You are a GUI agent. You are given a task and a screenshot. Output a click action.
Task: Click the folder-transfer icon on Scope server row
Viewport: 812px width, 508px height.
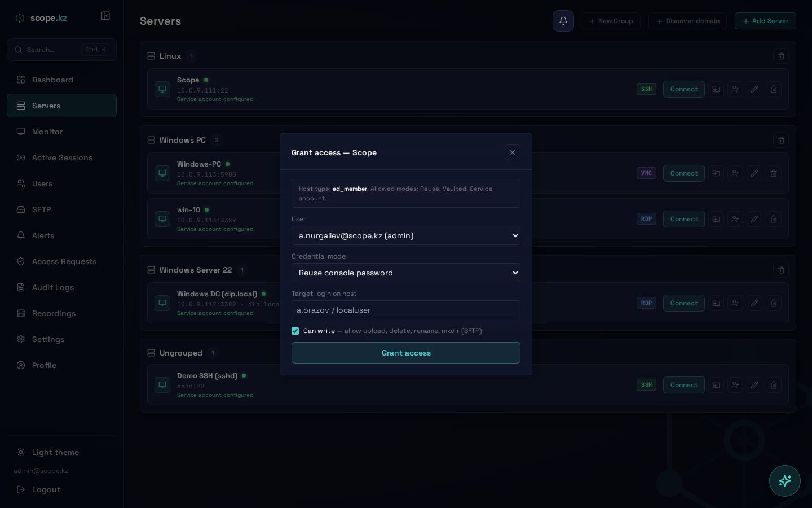716,89
